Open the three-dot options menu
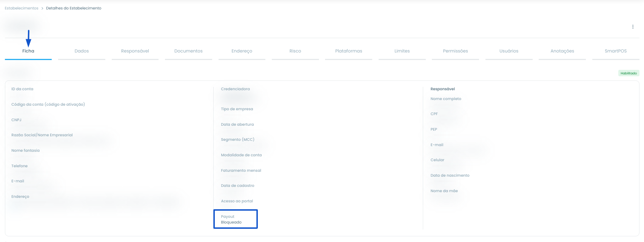644x242 pixels. tap(633, 27)
